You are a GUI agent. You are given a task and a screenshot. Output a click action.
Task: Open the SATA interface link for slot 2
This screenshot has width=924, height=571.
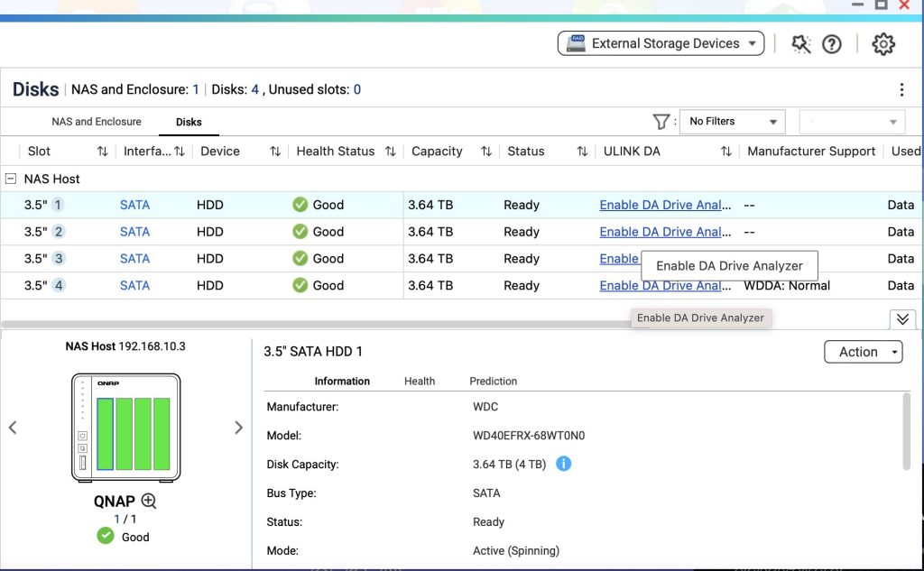pos(134,232)
